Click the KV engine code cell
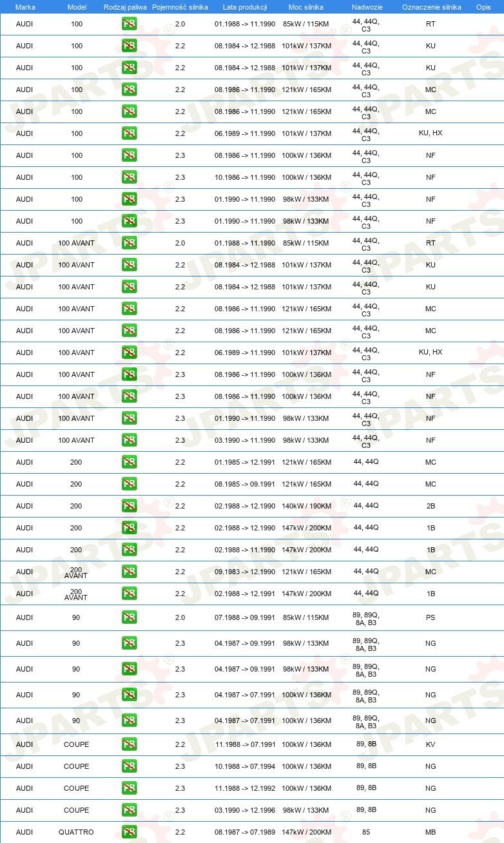The width and height of the screenshot is (504, 843). pos(431,744)
